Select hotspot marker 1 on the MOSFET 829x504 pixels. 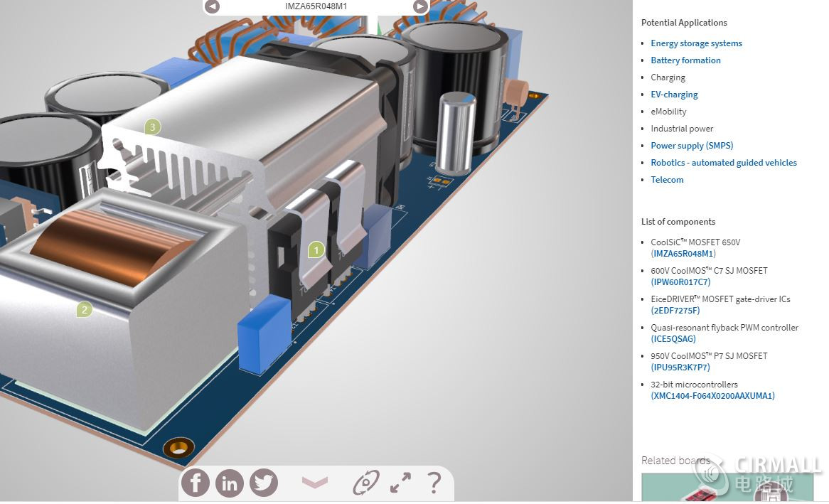click(x=316, y=250)
